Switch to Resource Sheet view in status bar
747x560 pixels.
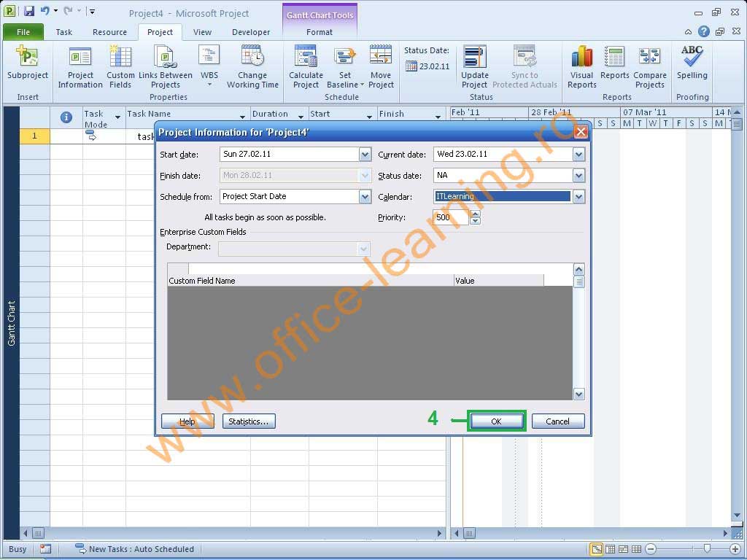636,549
